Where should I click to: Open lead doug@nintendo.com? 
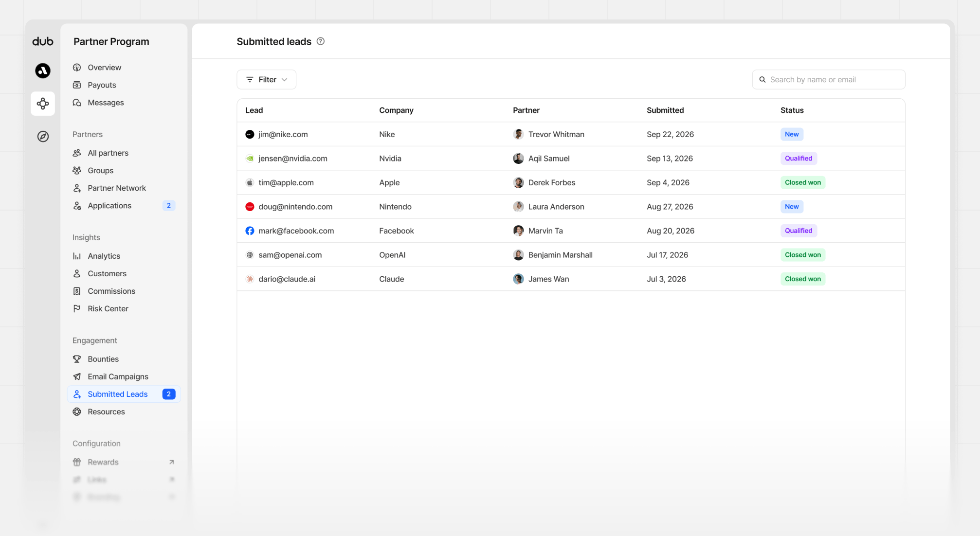click(295, 207)
